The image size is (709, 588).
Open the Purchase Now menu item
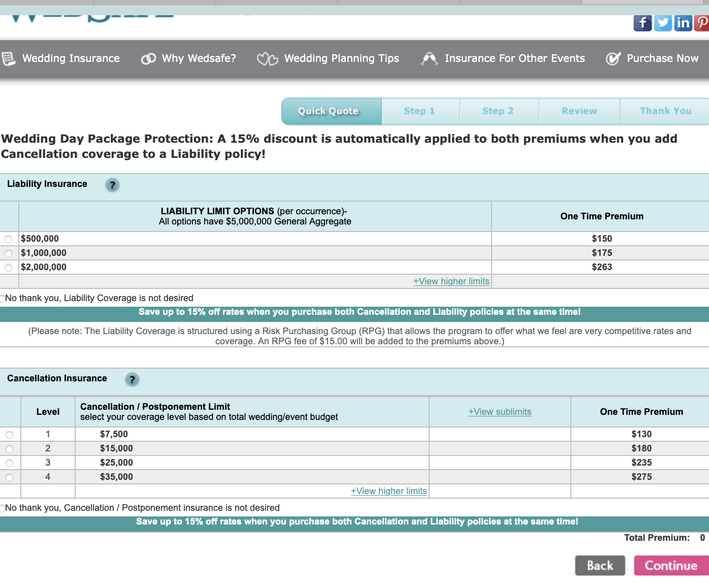663,58
